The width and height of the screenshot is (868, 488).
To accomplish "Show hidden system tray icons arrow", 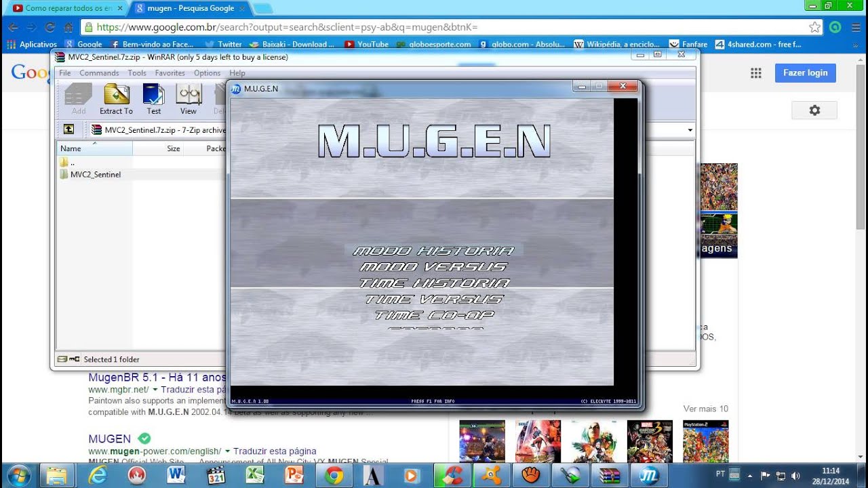I will point(750,476).
